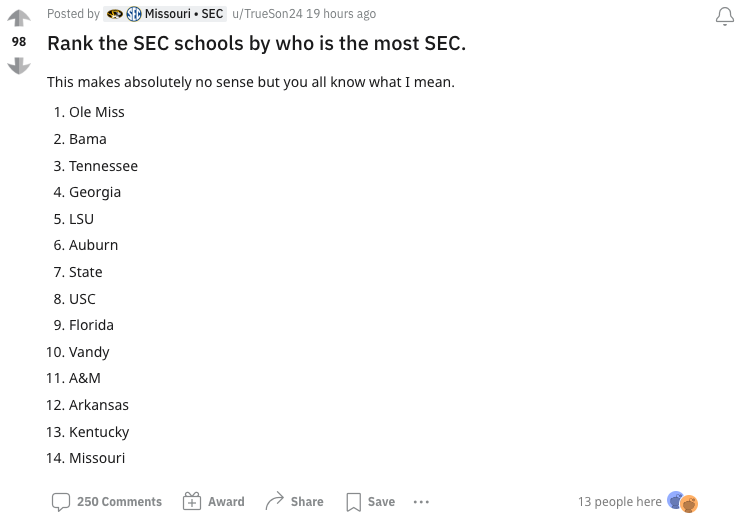
Task: Toggle the post notification bell
Action: [x=725, y=16]
